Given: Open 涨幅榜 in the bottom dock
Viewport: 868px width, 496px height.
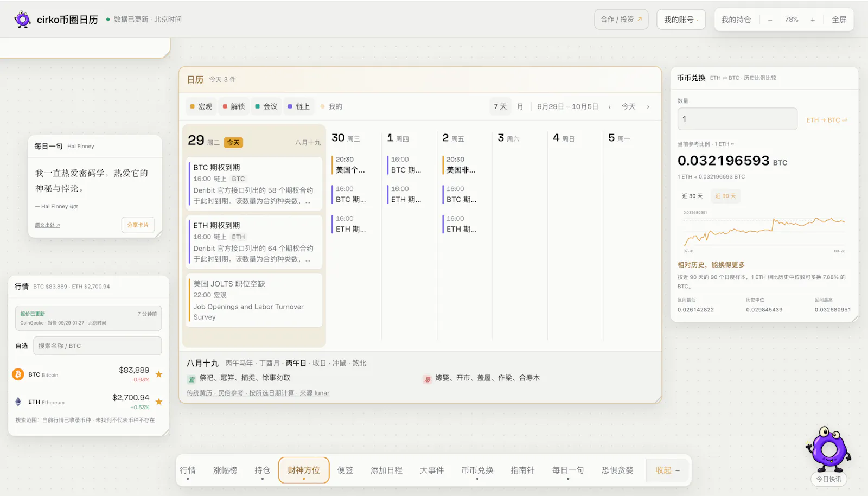Looking at the screenshot, I should [x=225, y=470].
